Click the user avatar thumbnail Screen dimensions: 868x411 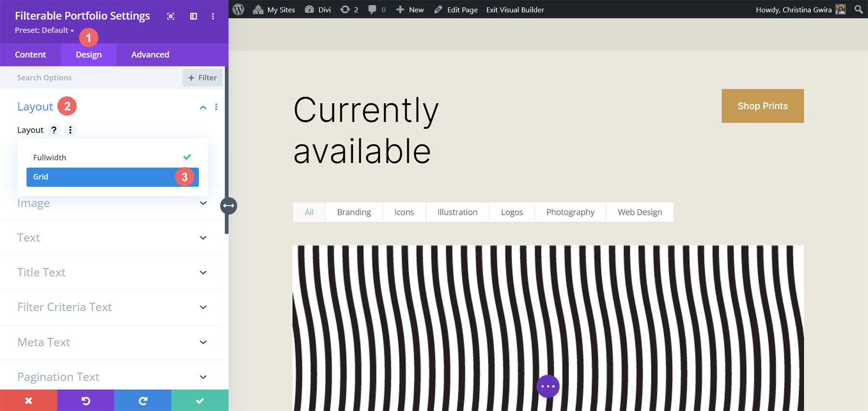[841, 10]
